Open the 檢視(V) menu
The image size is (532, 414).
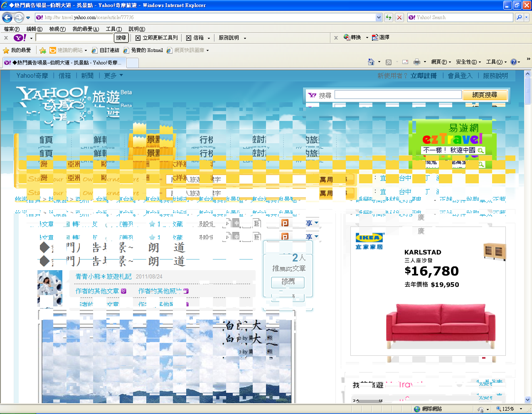57,29
